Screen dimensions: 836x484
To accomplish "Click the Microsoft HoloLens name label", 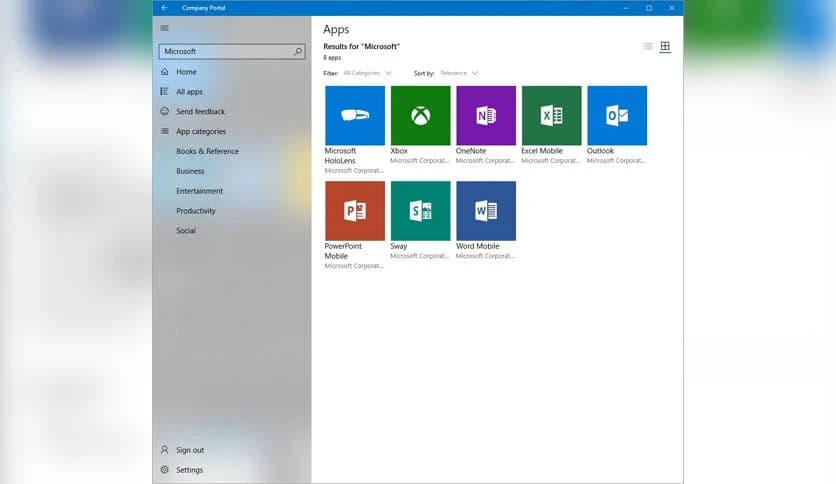I will pyautogui.click(x=340, y=156).
